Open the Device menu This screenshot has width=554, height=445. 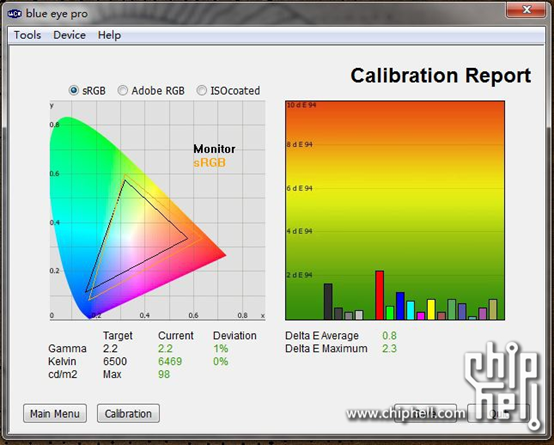coord(69,35)
